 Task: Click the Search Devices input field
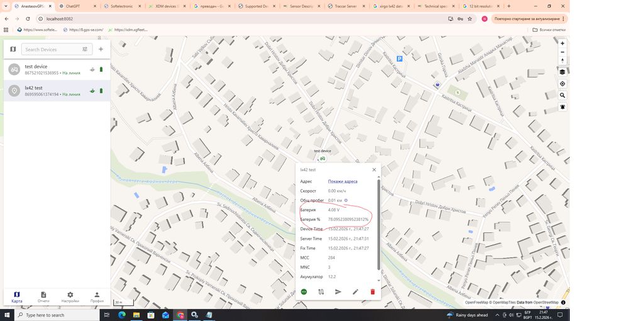click(x=52, y=49)
